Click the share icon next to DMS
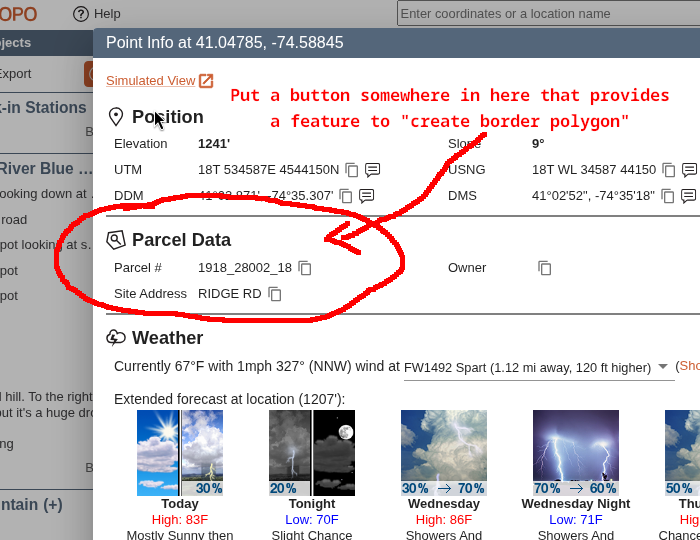 point(689,196)
